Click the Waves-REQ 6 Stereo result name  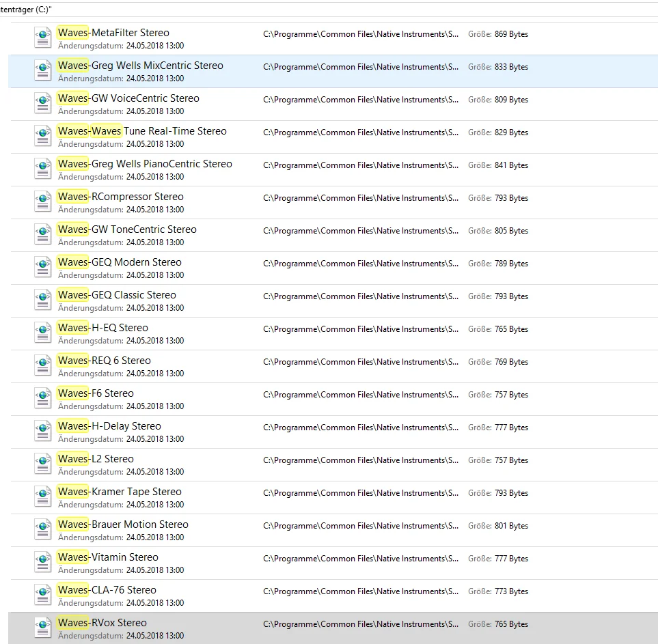(x=105, y=361)
